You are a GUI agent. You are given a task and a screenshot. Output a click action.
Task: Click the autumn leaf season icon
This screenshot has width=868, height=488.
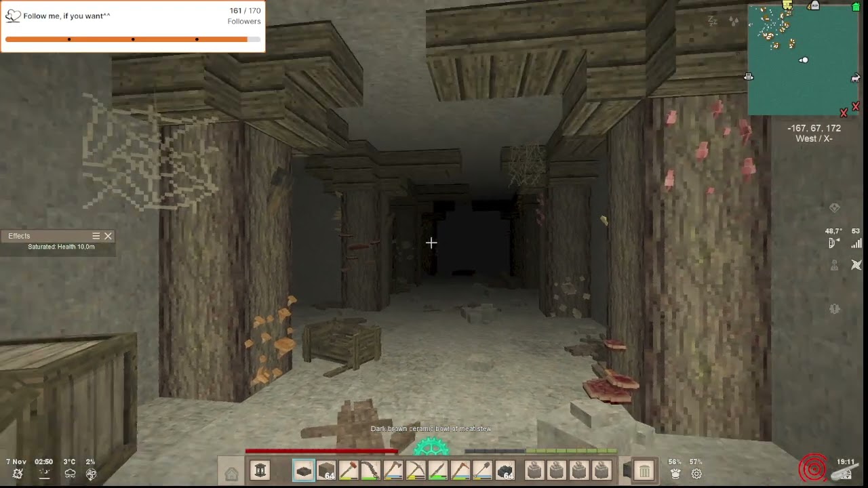coord(17,474)
